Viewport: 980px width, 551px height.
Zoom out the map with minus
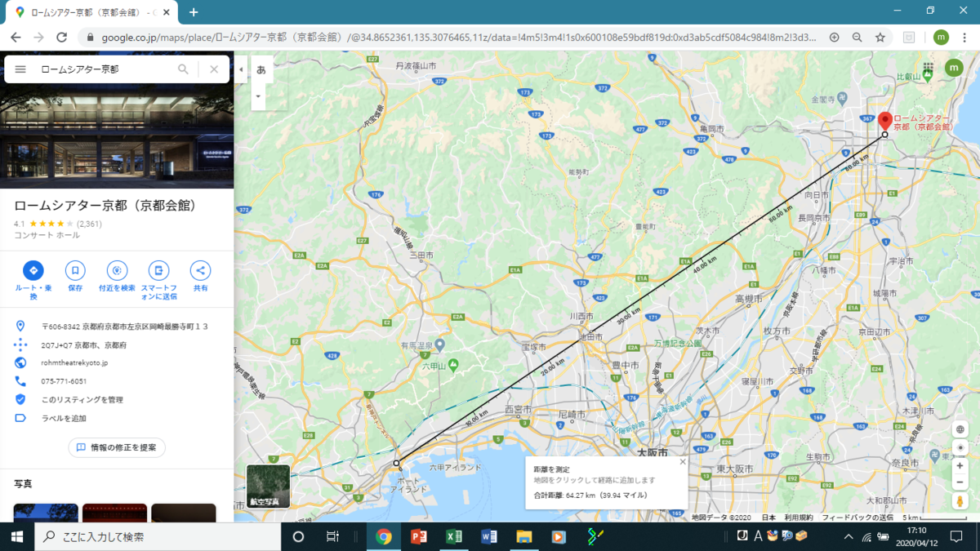[x=960, y=482]
